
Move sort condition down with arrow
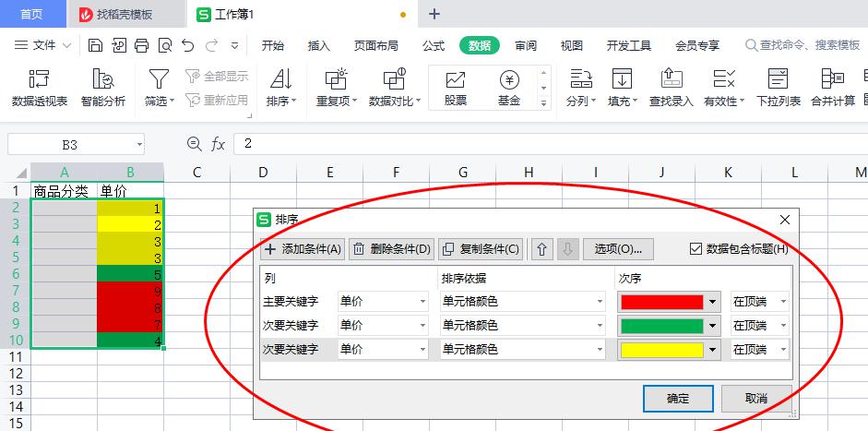[567, 249]
